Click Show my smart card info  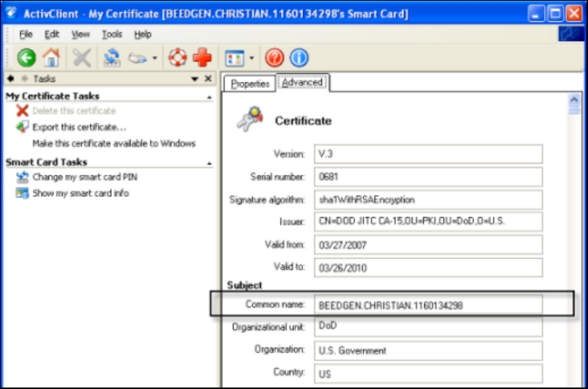[81, 193]
